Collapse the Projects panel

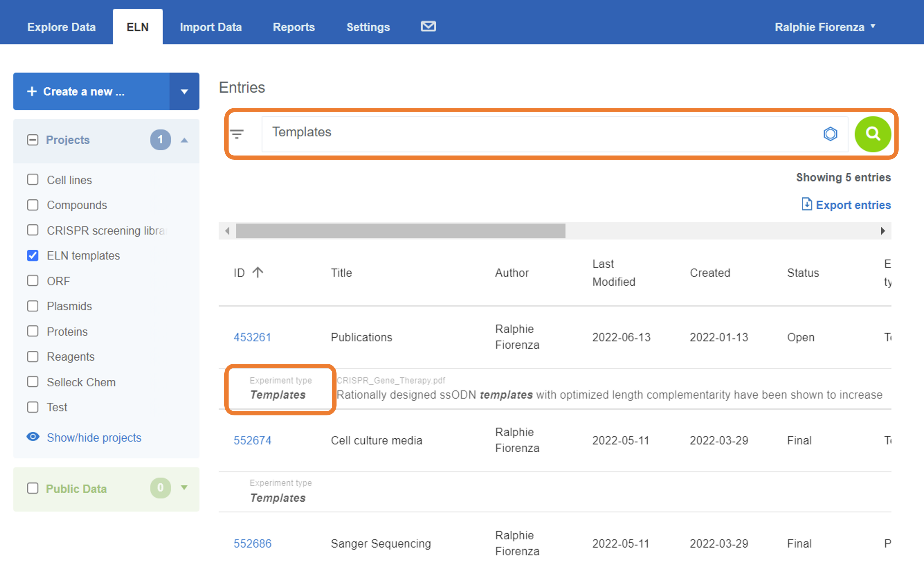click(x=184, y=140)
